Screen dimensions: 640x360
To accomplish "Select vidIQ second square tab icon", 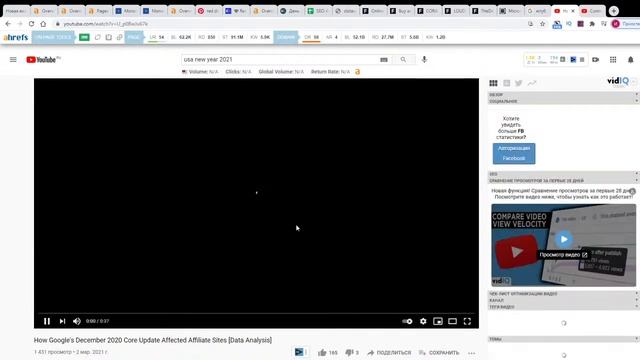I will point(507,83).
